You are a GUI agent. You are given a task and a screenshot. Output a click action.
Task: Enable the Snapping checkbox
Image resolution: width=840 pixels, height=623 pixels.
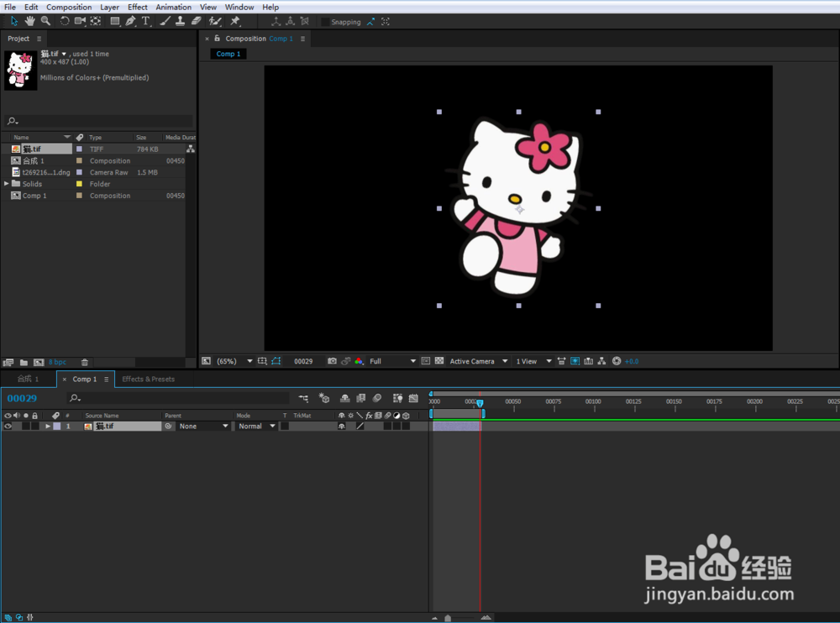[x=325, y=22]
